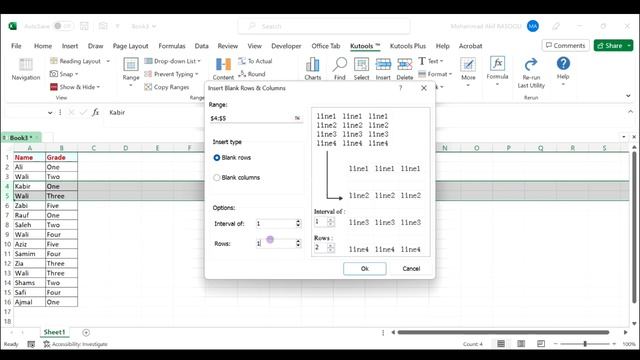Select the Blank rows radio button
The width and height of the screenshot is (640, 360).
tap(217, 158)
